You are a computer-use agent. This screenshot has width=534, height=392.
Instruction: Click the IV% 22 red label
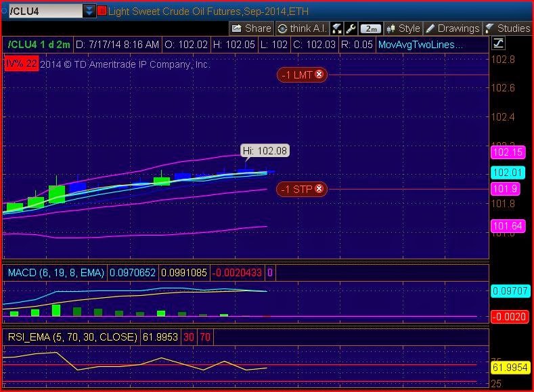click(x=21, y=64)
